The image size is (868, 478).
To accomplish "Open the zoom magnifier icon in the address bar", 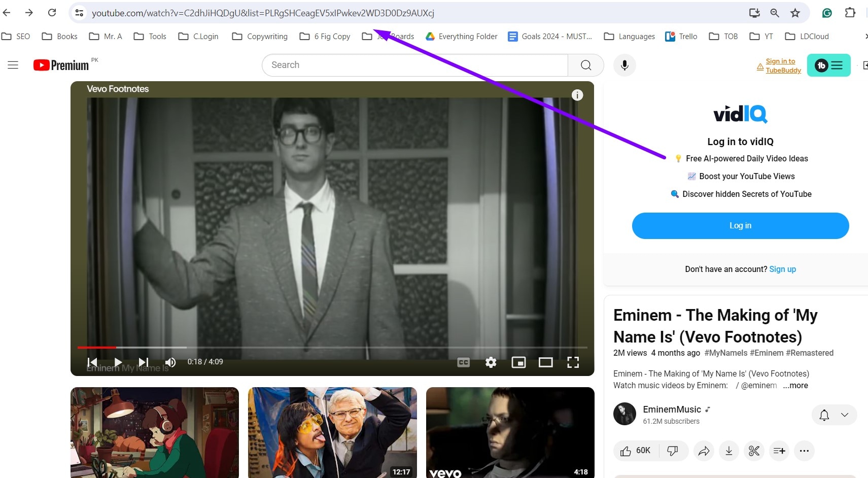I will 775,13.
